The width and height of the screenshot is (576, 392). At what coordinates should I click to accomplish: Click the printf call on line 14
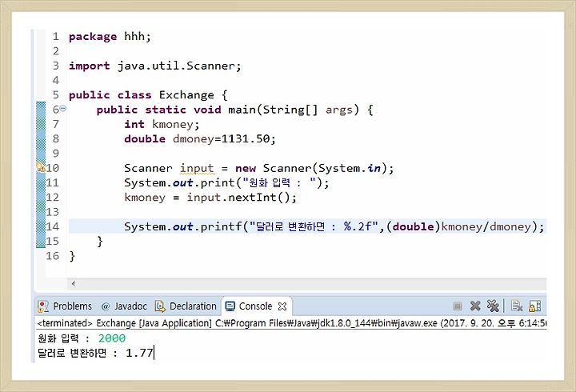(334, 226)
